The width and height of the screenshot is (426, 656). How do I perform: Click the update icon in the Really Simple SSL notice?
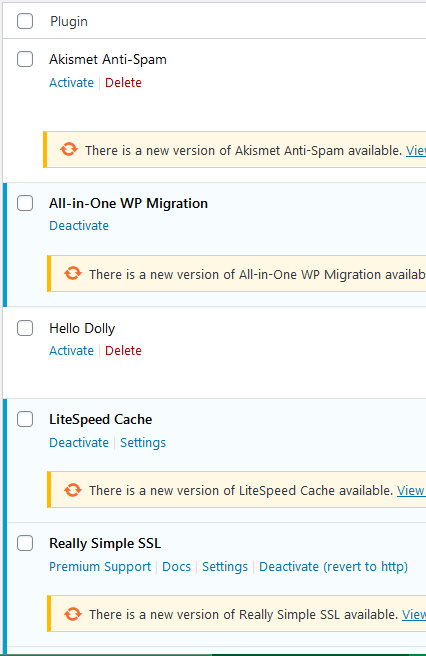(x=73, y=614)
